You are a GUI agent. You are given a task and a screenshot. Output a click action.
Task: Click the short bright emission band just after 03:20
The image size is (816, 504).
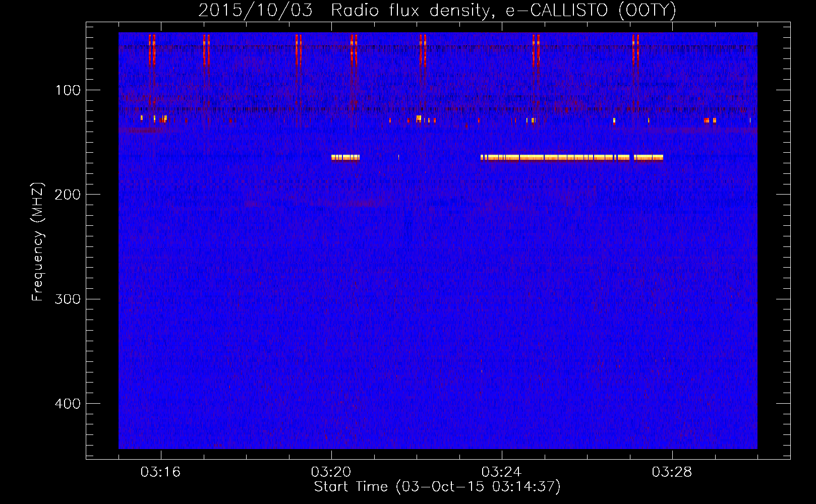coord(345,157)
